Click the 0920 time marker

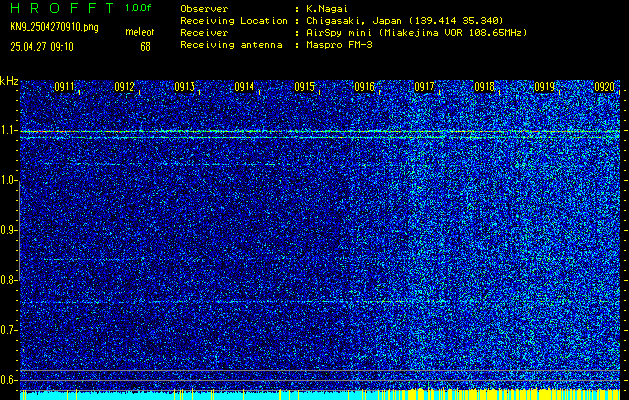(x=605, y=87)
